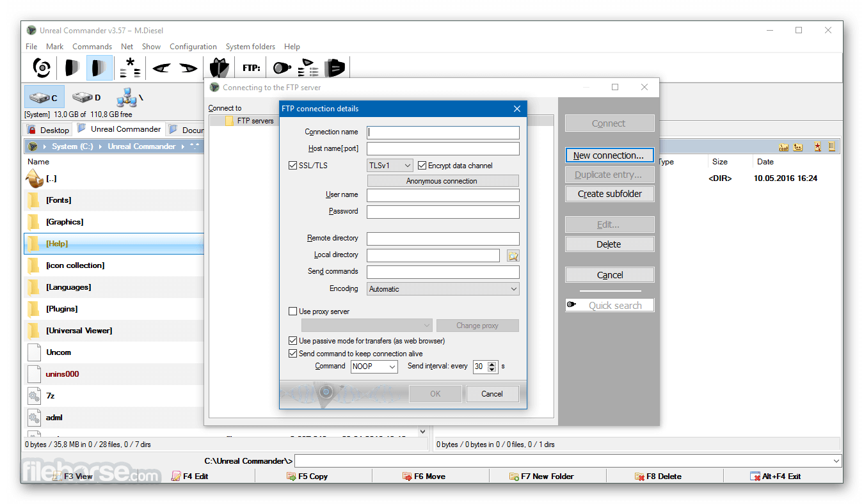Click the flashlight icon in Quick search box
The height and width of the screenshot is (504, 864).
click(572, 305)
